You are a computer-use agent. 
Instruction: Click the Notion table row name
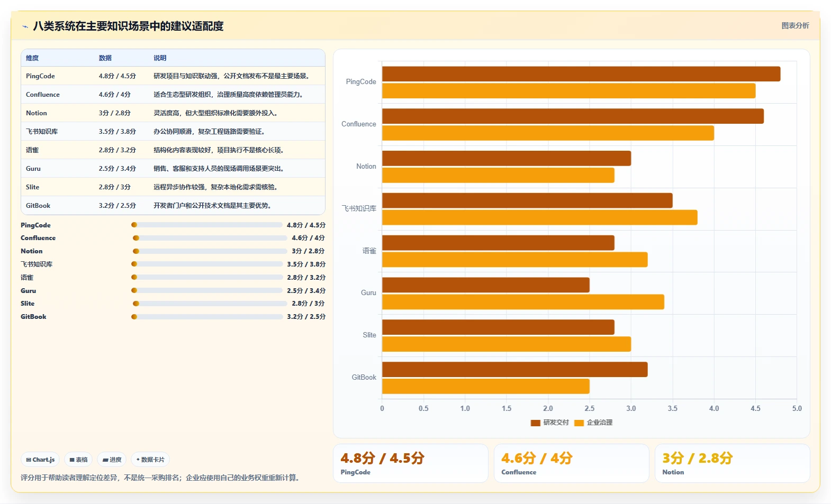pyautogui.click(x=37, y=113)
